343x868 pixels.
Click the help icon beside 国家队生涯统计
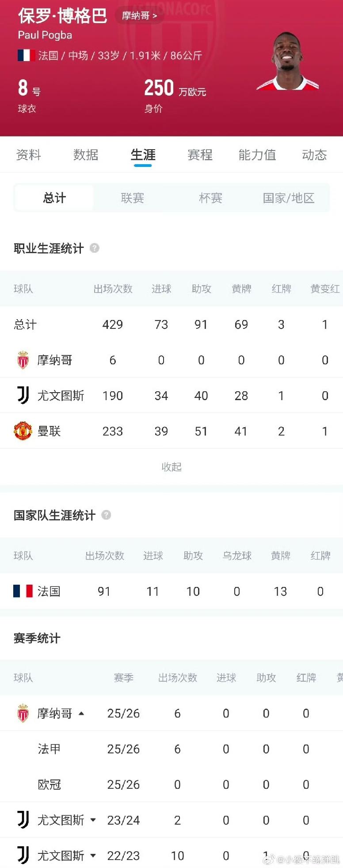pos(106,515)
